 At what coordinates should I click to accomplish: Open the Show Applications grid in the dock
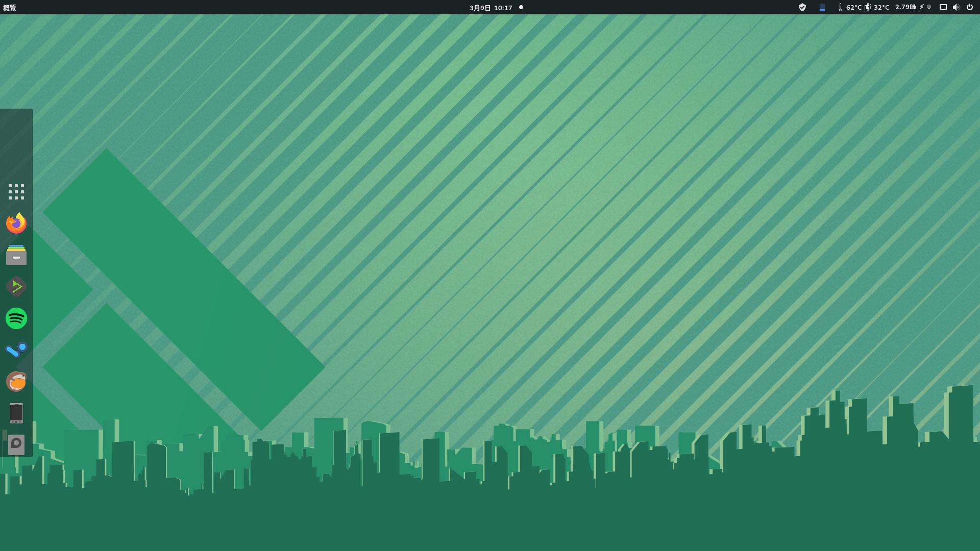(x=16, y=192)
